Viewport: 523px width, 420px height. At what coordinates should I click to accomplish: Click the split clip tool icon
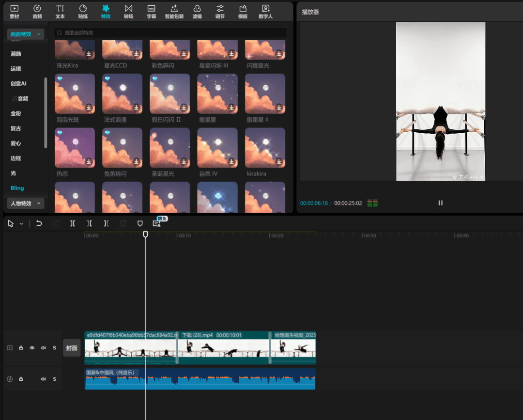click(72, 223)
